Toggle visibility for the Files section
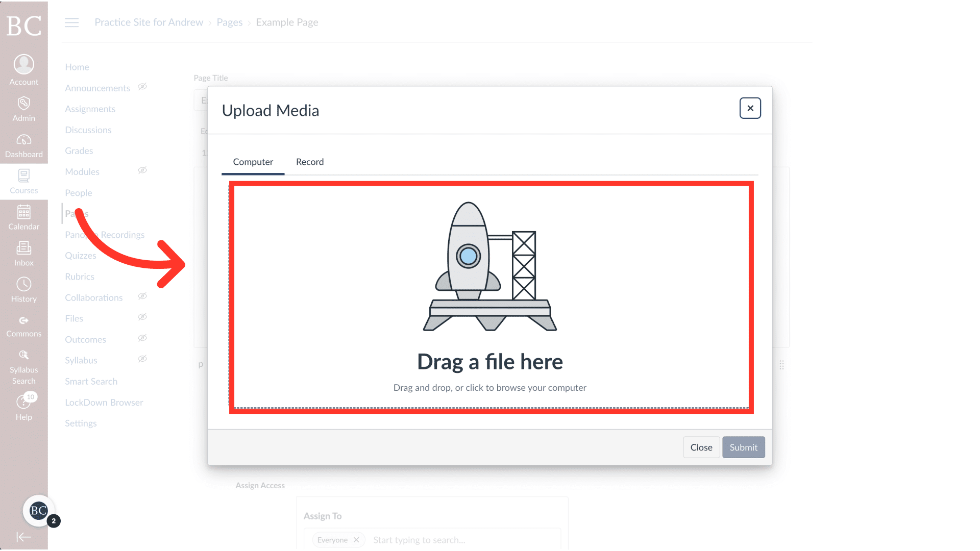This screenshot has height=551, width=980. point(142,317)
